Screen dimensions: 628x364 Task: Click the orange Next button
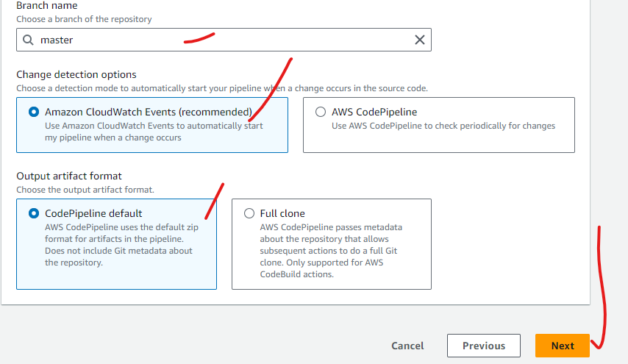(x=563, y=346)
